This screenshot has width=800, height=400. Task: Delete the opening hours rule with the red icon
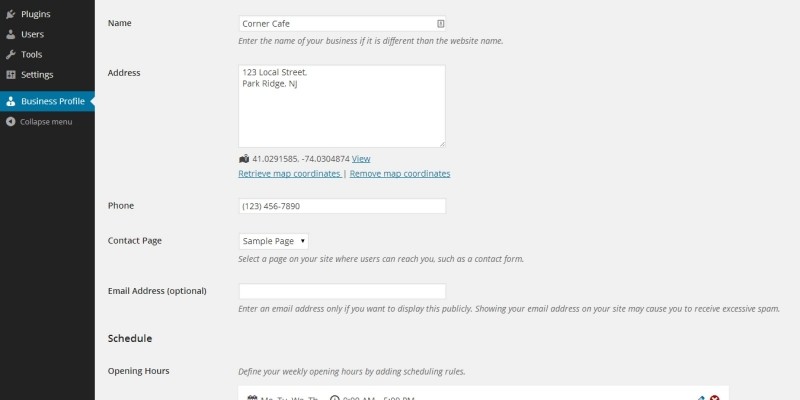(x=714, y=399)
